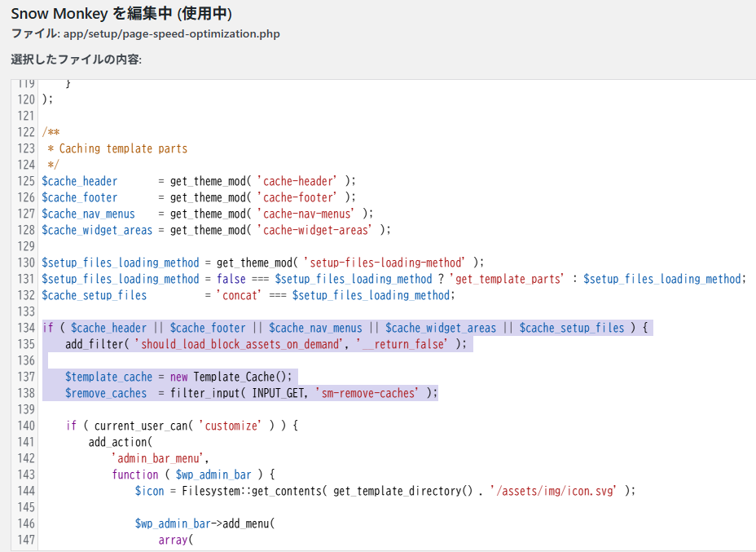Click line number 140 in the gutter

(26, 426)
